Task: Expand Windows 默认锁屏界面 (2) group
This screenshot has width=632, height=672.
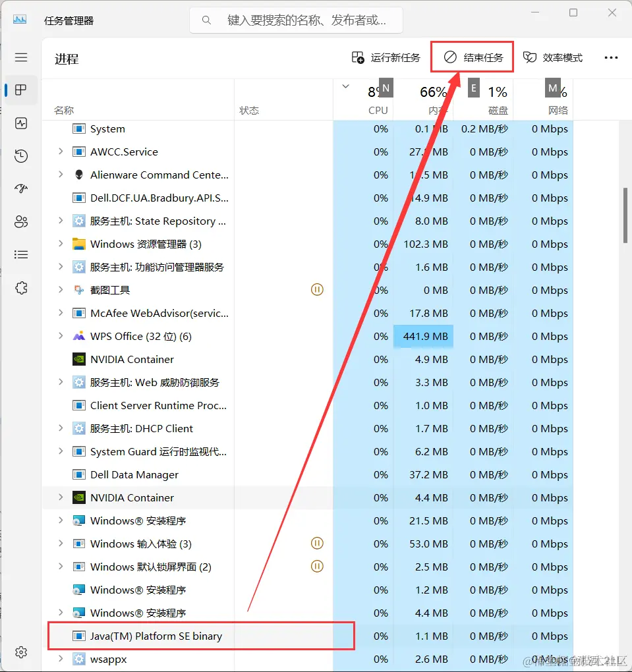Action: pyautogui.click(x=61, y=567)
